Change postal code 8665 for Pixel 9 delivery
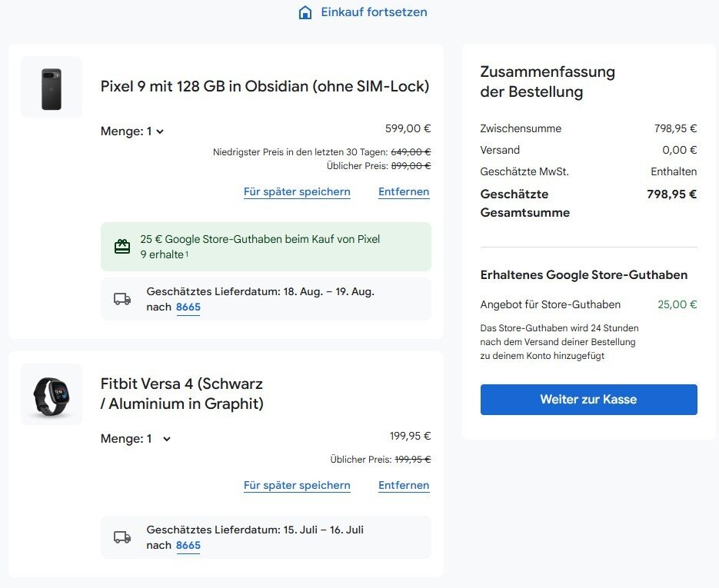719x588 pixels. (x=188, y=307)
